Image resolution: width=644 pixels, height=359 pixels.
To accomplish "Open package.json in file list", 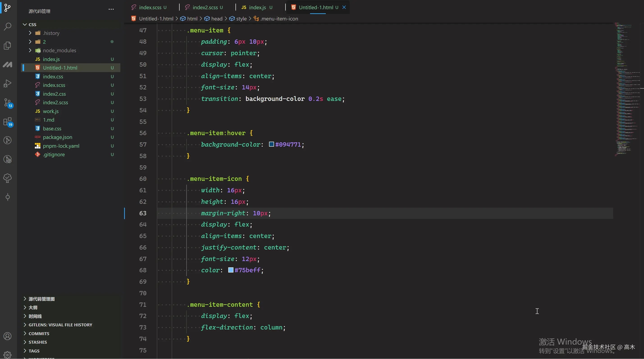I will 57,137.
